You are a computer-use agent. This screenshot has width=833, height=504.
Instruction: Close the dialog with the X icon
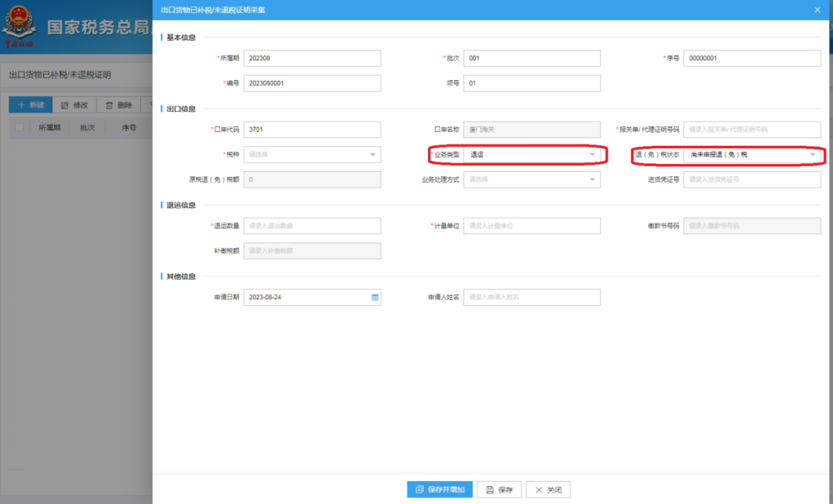pyautogui.click(x=817, y=10)
